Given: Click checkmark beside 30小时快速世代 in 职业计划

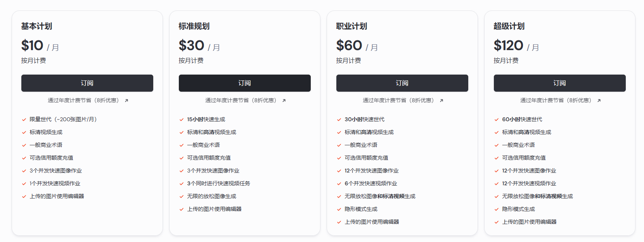Looking at the screenshot, I should click(339, 120).
